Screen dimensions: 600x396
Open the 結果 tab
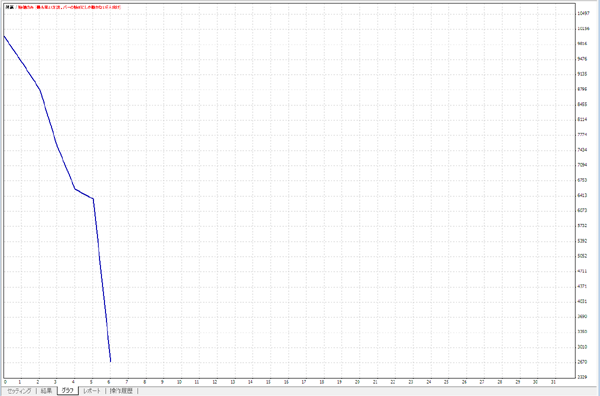(x=46, y=391)
